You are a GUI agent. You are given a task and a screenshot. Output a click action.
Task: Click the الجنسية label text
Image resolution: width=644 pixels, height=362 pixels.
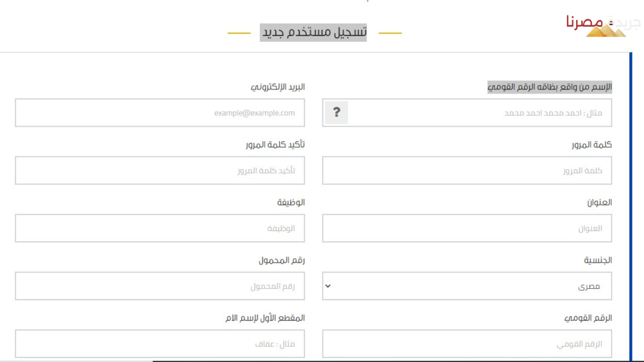click(598, 260)
